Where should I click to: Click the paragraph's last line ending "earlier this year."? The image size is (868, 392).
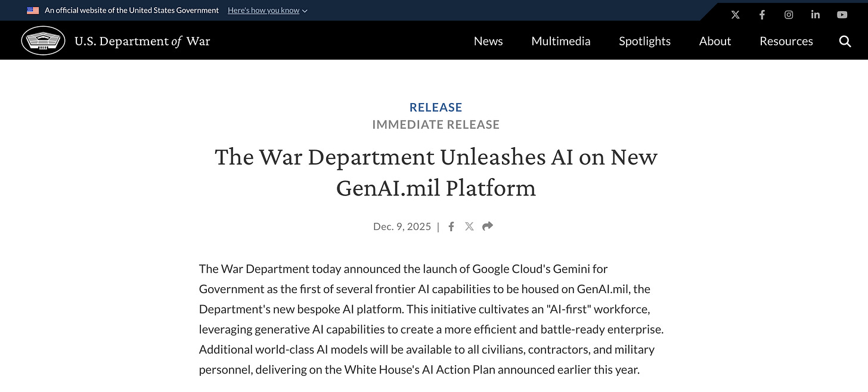419,370
